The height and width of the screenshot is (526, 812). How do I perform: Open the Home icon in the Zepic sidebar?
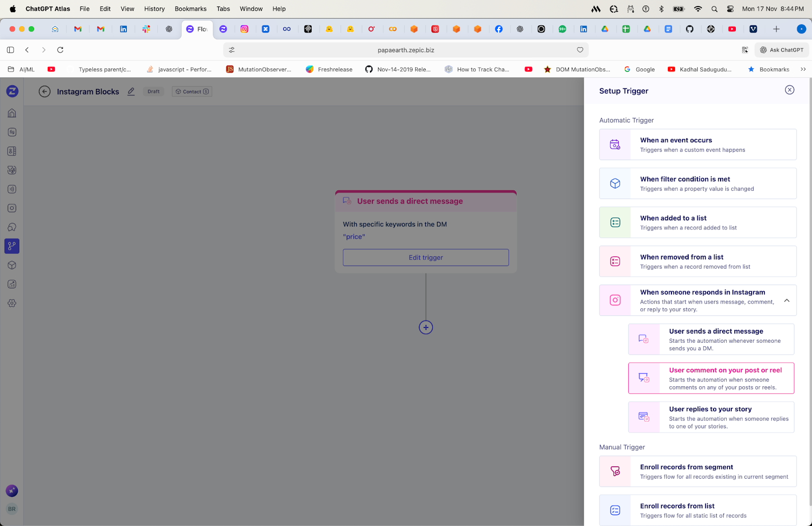tap(12, 113)
